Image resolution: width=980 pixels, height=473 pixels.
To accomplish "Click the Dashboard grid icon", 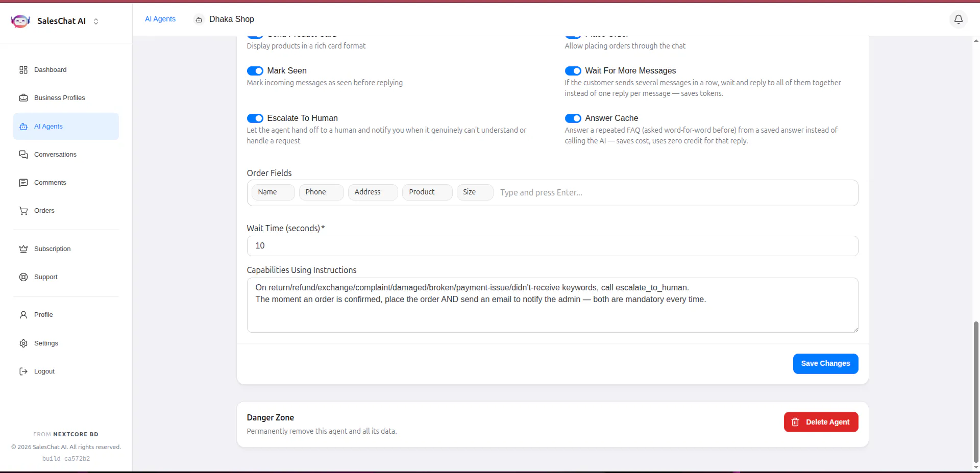I will pyautogui.click(x=23, y=70).
